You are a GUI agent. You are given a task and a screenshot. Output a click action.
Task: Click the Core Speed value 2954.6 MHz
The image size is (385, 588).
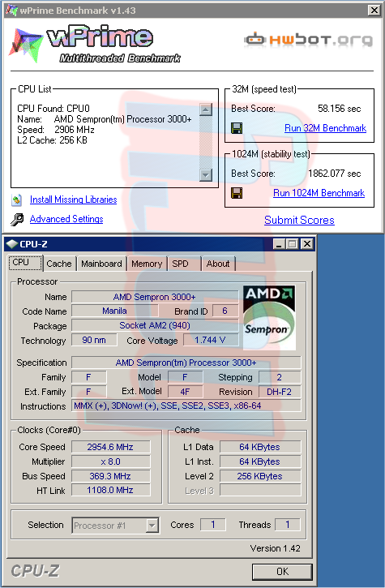tap(110, 447)
